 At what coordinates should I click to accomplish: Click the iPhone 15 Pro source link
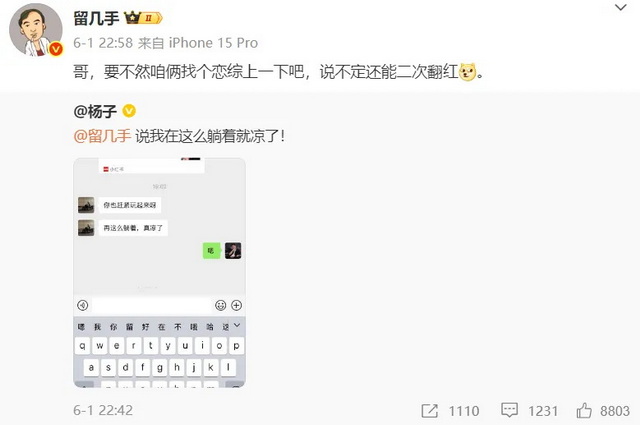(x=213, y=43)
